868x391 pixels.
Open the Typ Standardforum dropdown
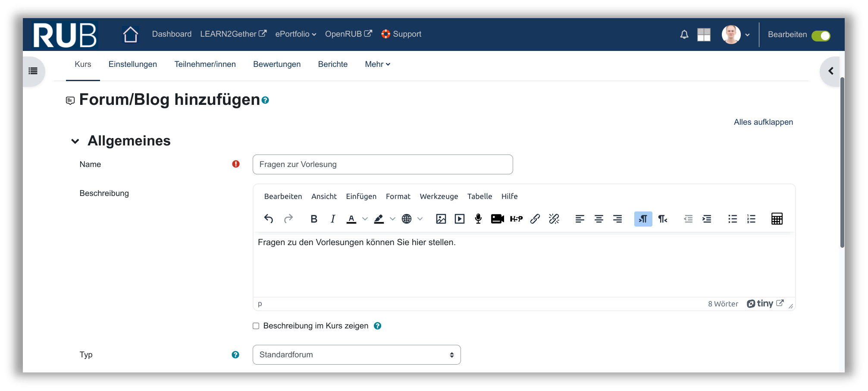(357, 355)
